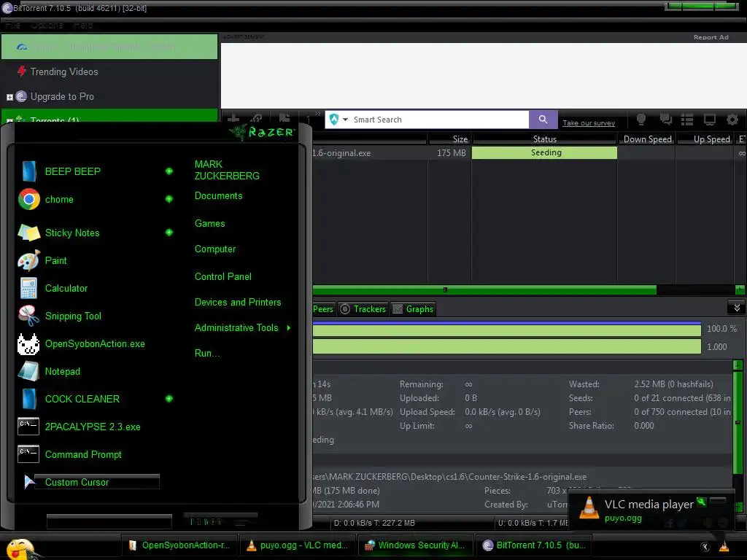Open BEEP BEEP from the start menu
The height and width of the screenshot is (560, 747).
72,171
